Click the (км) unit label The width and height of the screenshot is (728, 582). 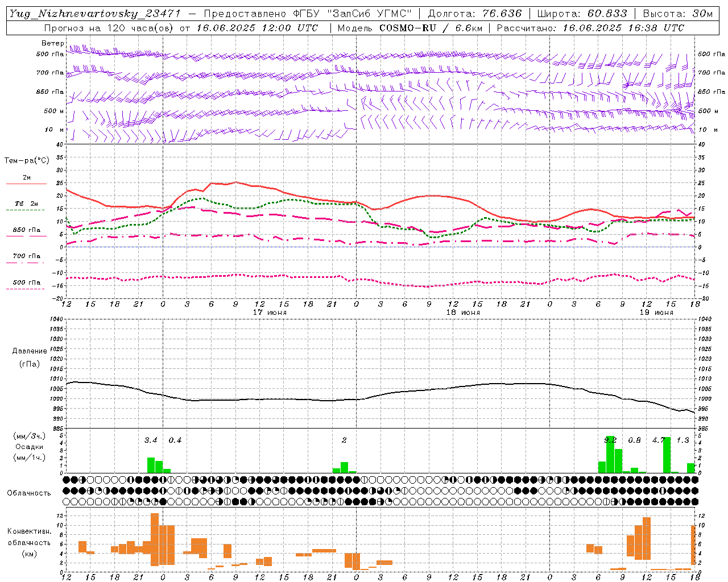pyautogui.click(x=29, y=553)
